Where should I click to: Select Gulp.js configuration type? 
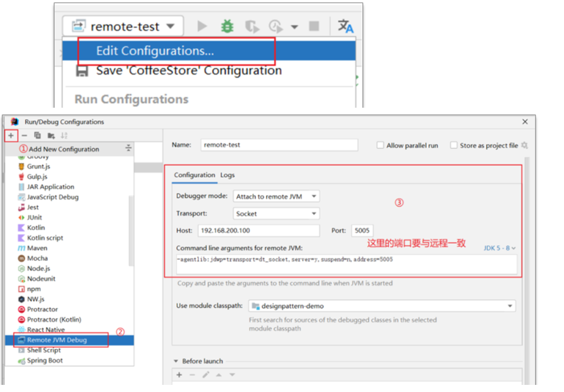70,177
